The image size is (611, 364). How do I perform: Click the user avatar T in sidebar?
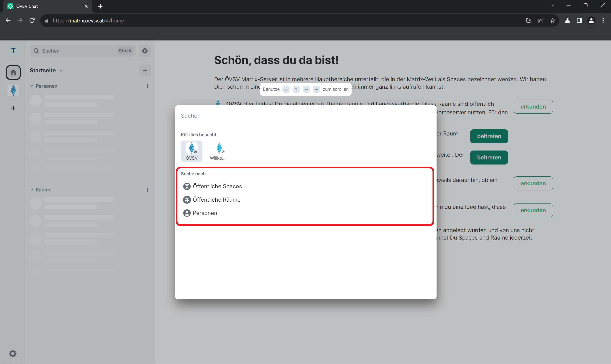(13, 50)
